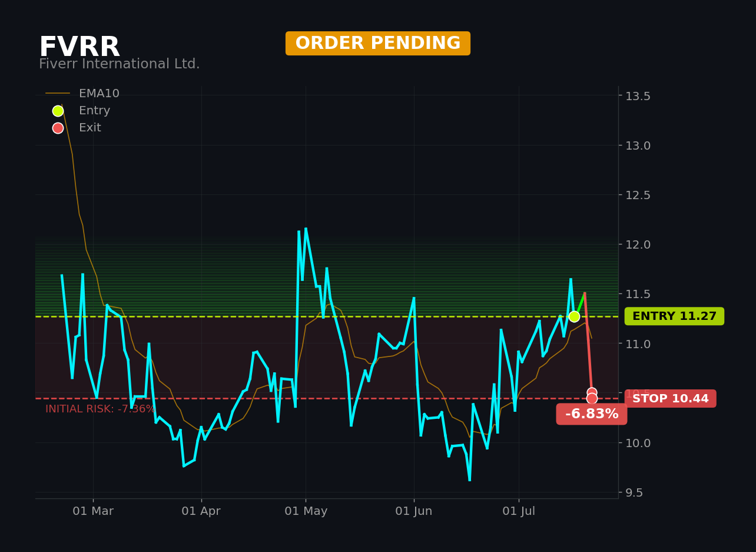Click the ORDER PENDING status badge
The height and width of the screenshot is (552, 756).
click(378, 44)
